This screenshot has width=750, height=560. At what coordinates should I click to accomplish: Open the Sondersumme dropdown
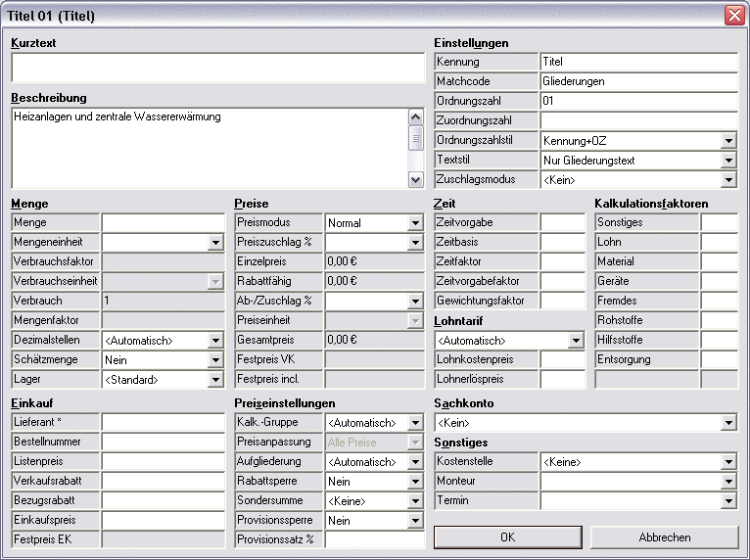point(415,501)
